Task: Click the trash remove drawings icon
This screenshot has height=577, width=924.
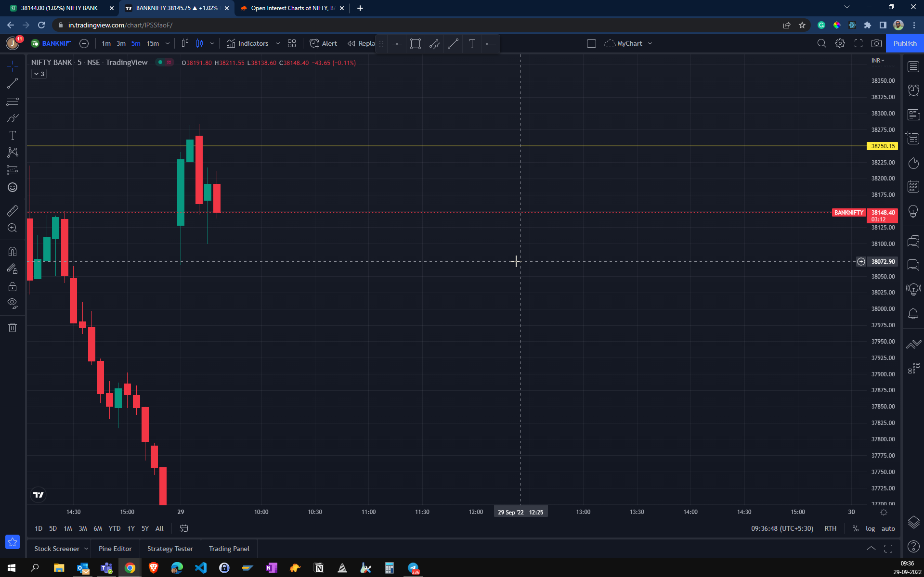Action: tap(13, 328)
